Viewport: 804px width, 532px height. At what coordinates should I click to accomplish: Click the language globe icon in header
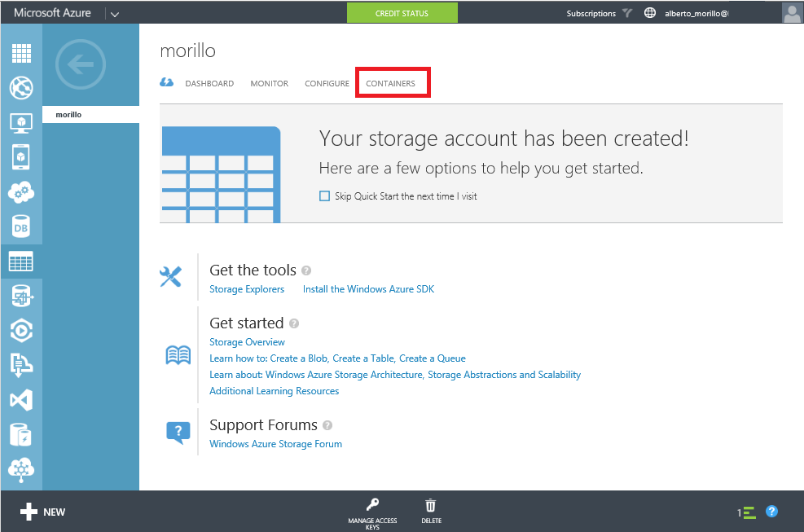coord(650,13)
